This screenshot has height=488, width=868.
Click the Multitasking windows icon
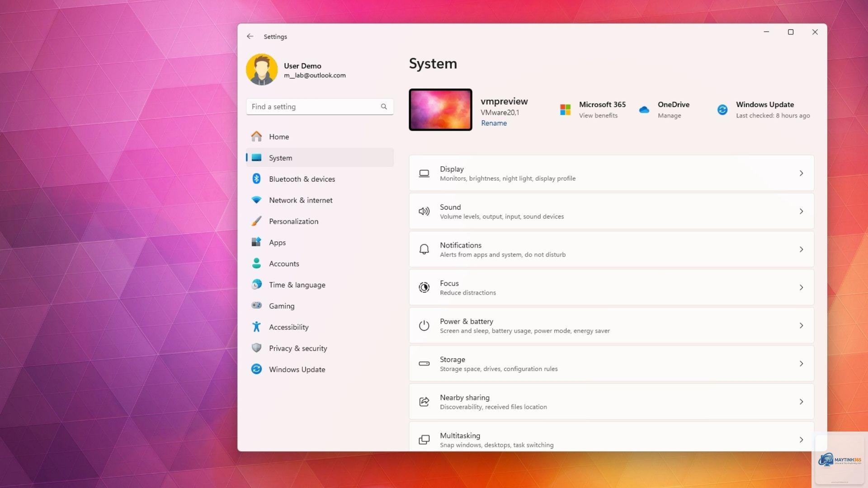click(x=424, y=440)
